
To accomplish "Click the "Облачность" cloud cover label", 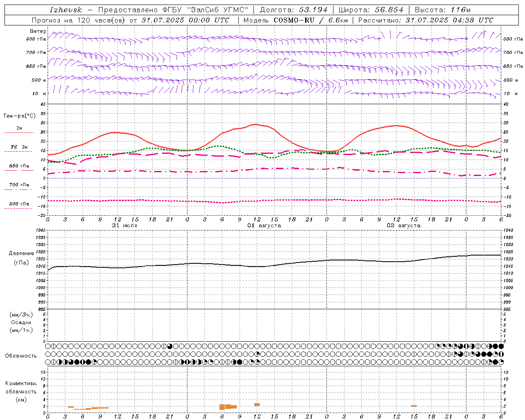I will pyautogui.click(x=21, y=356).
